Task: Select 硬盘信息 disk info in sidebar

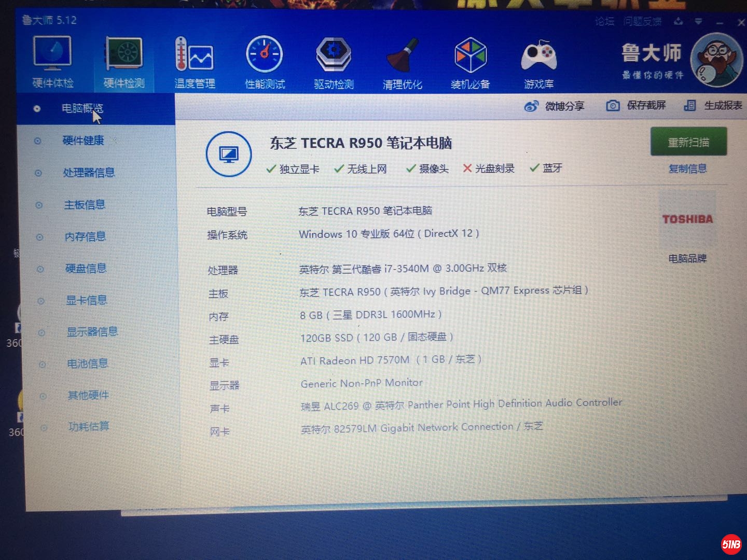Action: coord(86,269)
